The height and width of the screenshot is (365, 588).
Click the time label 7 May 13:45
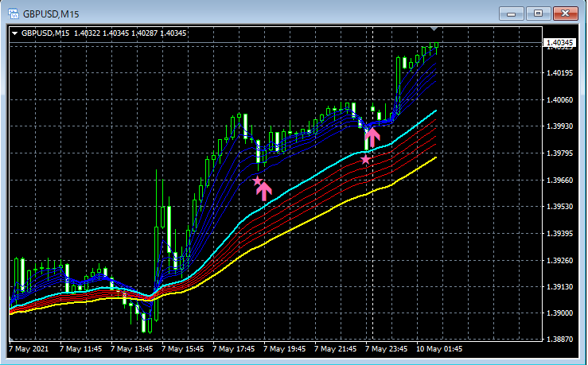tap(131, 349)
